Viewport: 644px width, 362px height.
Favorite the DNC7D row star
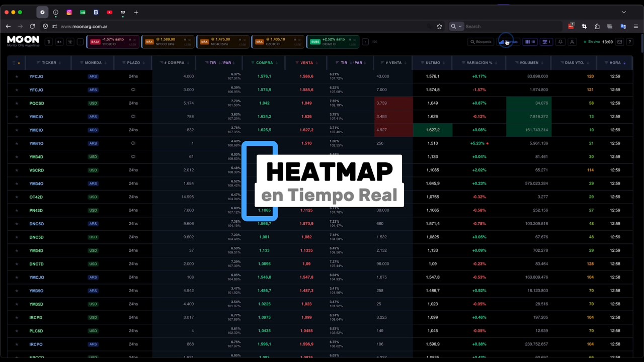pos(17,264)
